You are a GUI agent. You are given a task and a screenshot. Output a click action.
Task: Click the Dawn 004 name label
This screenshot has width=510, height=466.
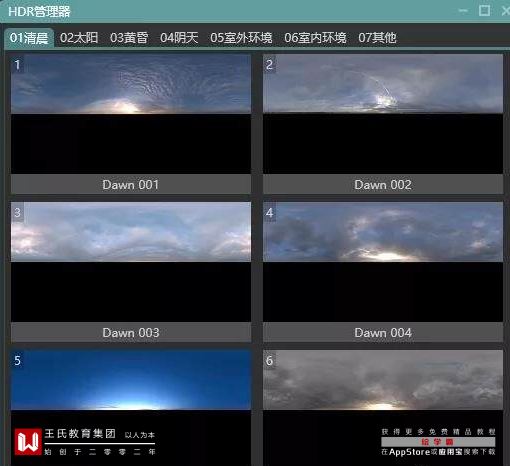[x=383, y=332]
